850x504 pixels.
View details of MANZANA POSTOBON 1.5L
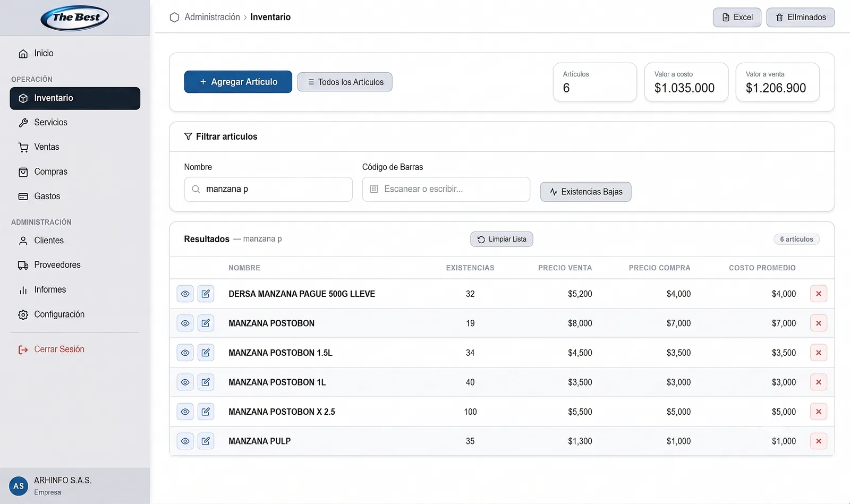click(185, 353)
